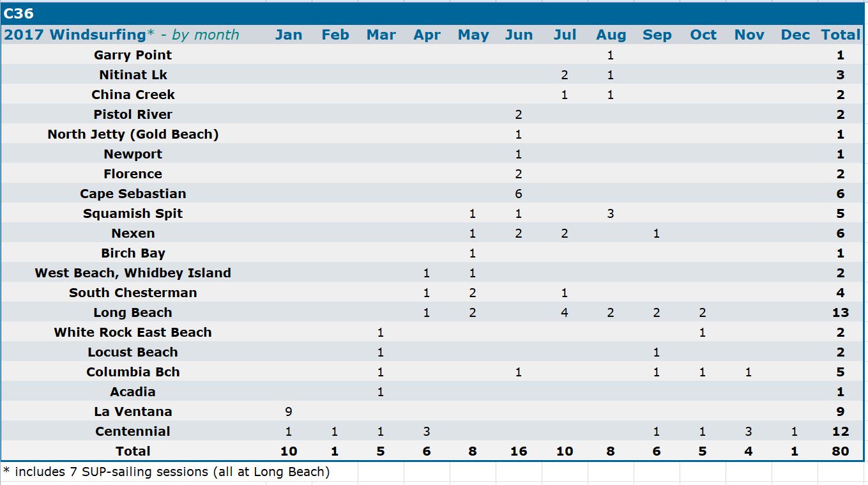This screenshot has width=868, height=485.
Task: Select Centennial's February value 1
Action: point(335,431)
